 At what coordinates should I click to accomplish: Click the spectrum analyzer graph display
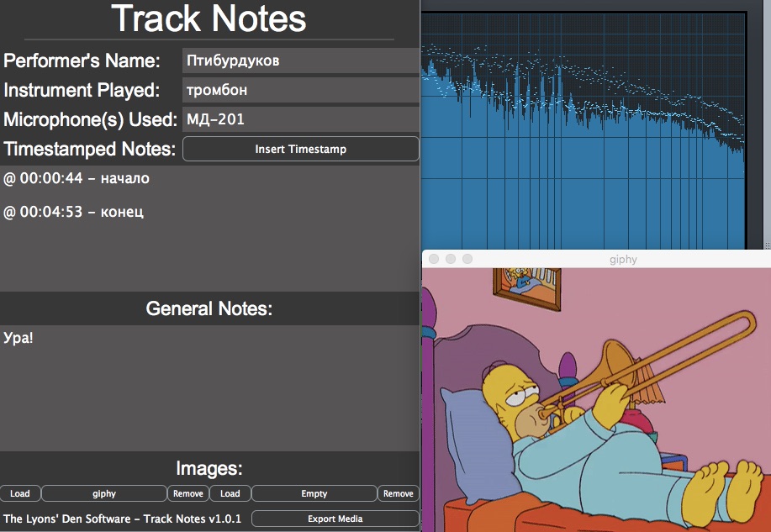tap(584, 131)
